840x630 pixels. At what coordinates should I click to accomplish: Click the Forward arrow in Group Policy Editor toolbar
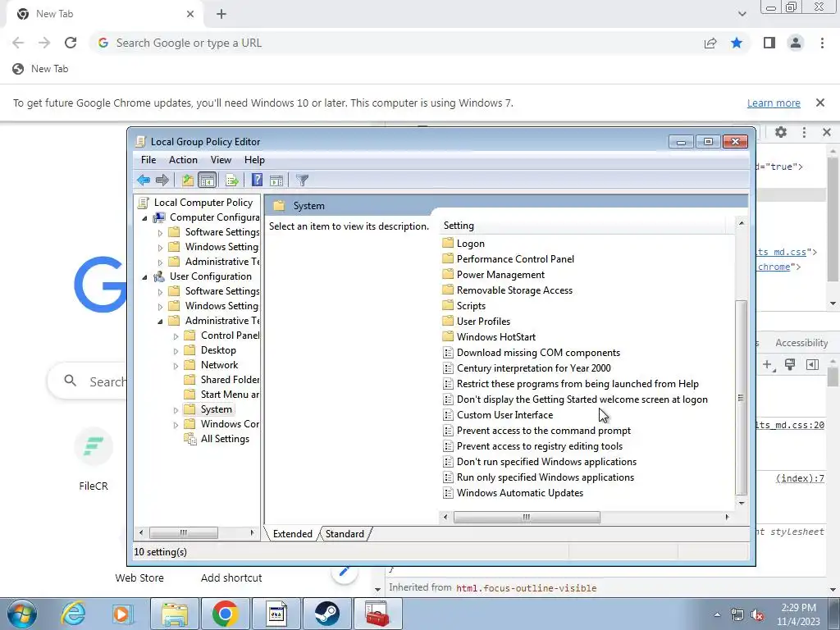click(162, 180)
